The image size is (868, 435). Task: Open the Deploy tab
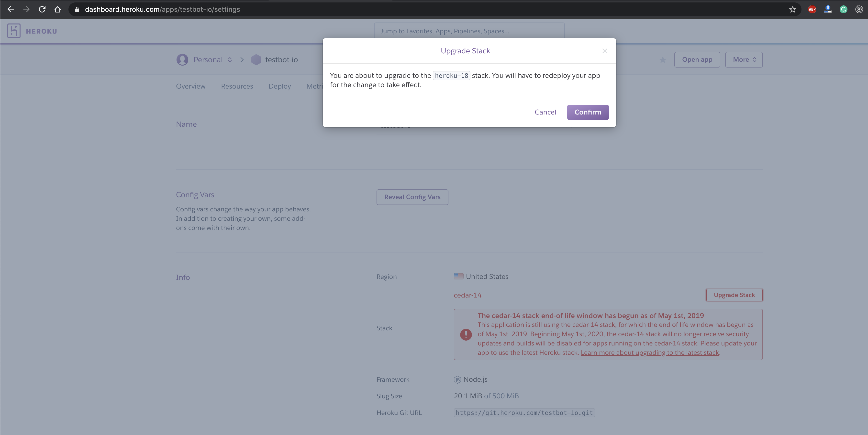click(x=279, y=86)
